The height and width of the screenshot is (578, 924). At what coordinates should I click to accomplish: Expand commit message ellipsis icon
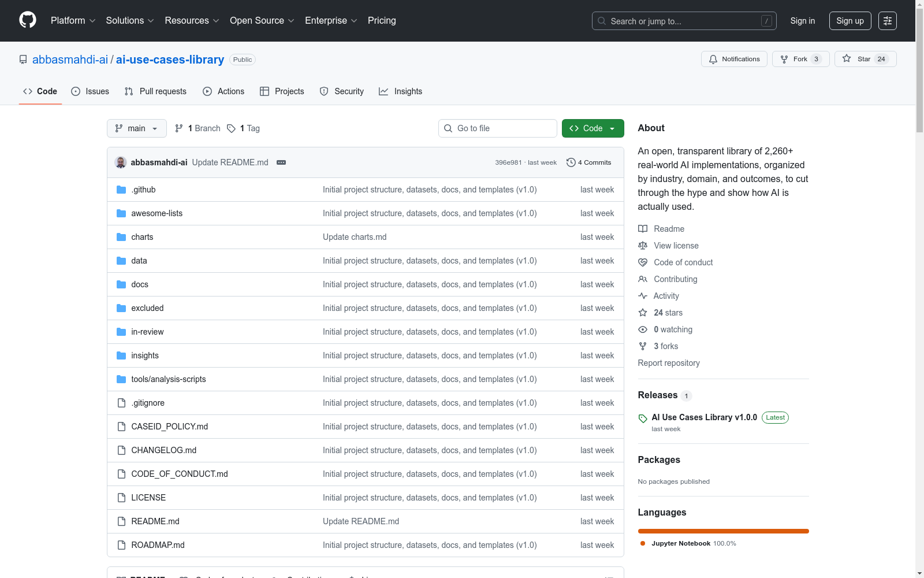coord(281,162)
